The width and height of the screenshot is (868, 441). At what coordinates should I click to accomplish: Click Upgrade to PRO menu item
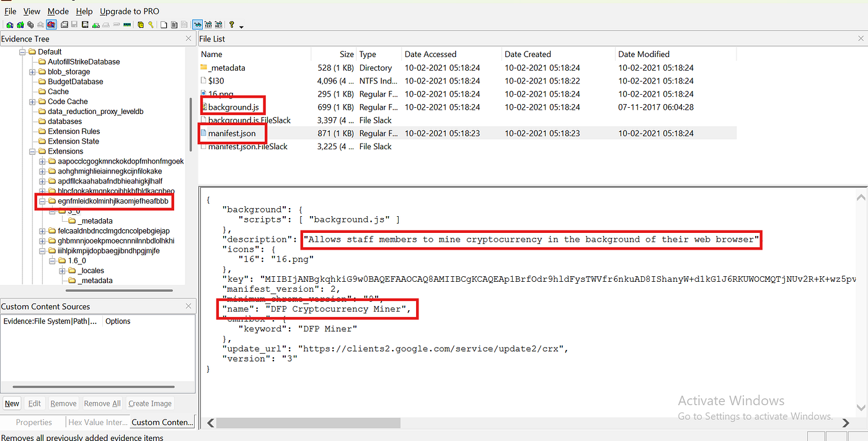click(130, 11)
